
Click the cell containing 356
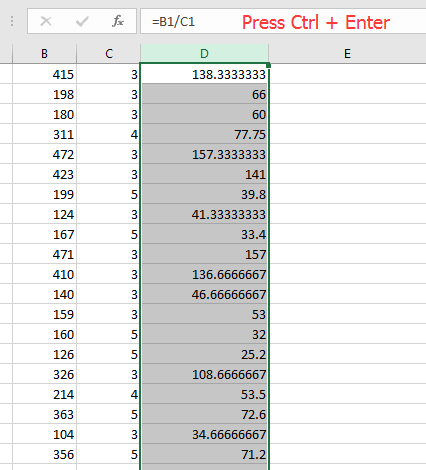tap(44, 454)
